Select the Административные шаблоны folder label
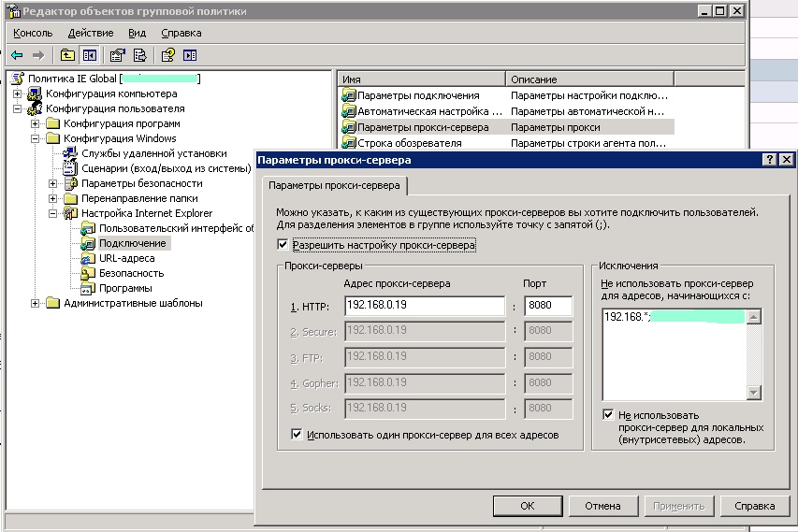798x532 pixels. [134, 303]
